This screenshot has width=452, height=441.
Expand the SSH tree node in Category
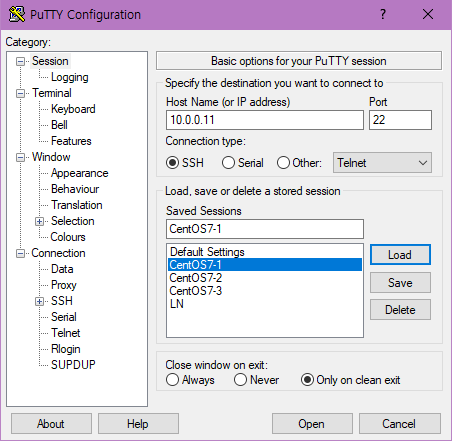39,301
